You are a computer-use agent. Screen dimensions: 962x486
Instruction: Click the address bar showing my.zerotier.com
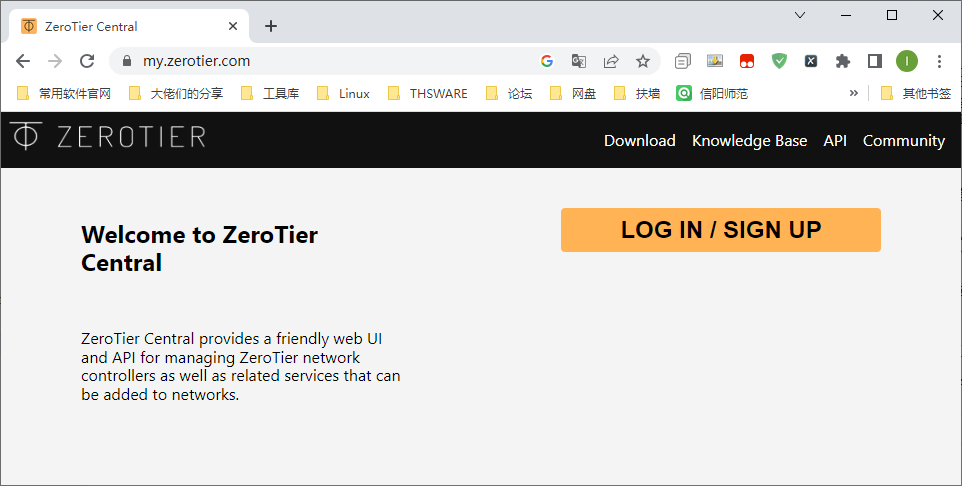pos(330,61)
